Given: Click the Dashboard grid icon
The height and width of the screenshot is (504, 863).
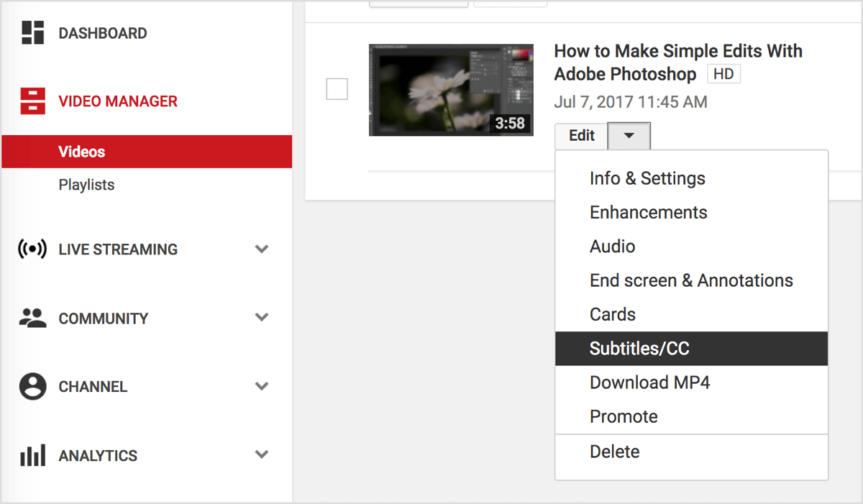Looking at the screenshot, I should [33, 33].
